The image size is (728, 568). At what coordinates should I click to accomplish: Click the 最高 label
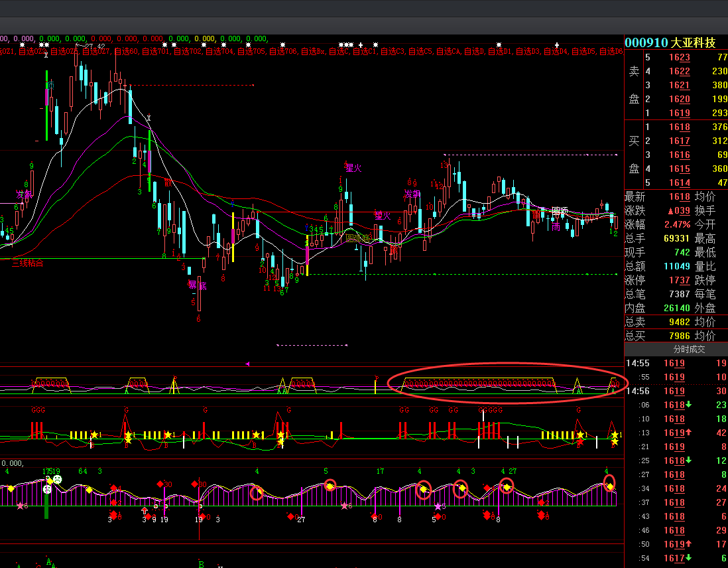tap(705, 238)
